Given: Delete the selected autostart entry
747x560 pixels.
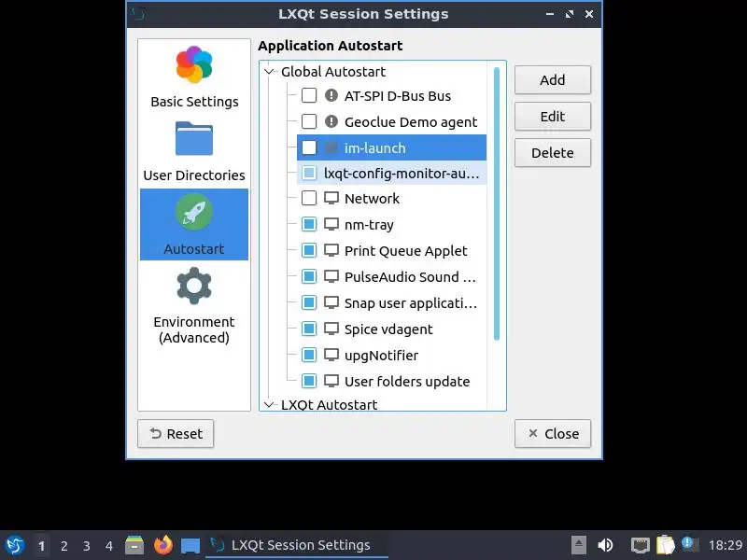Looking at the screenshot, I should pos(553,153).
